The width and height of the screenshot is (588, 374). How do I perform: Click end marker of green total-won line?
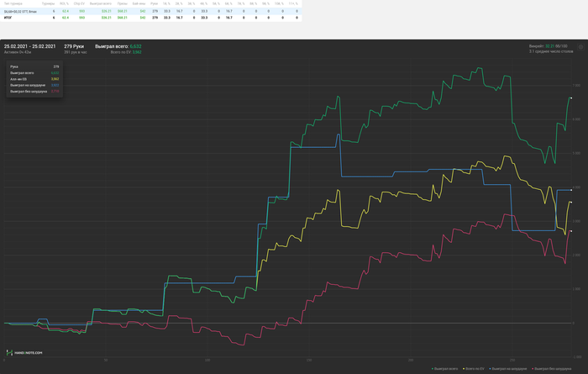[571, 97]
